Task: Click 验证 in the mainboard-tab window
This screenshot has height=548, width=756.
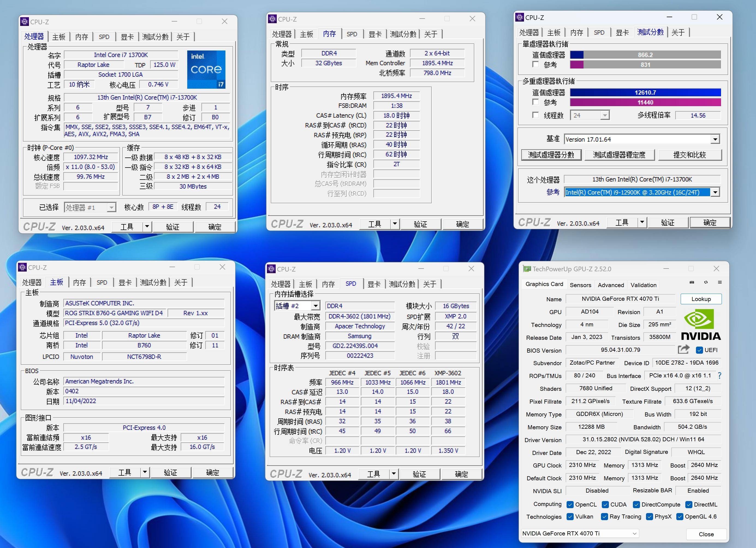Action: 170,472
